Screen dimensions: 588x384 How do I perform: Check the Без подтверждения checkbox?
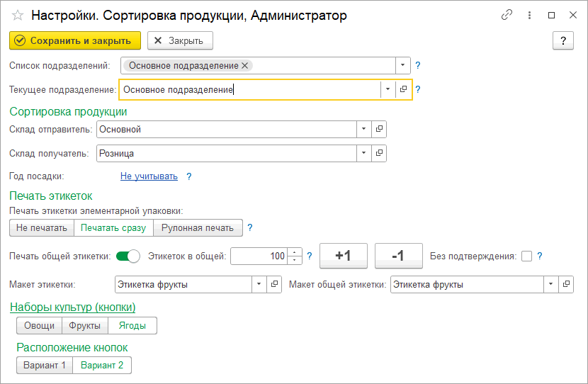pyautogui.click(x=526, y=256)
